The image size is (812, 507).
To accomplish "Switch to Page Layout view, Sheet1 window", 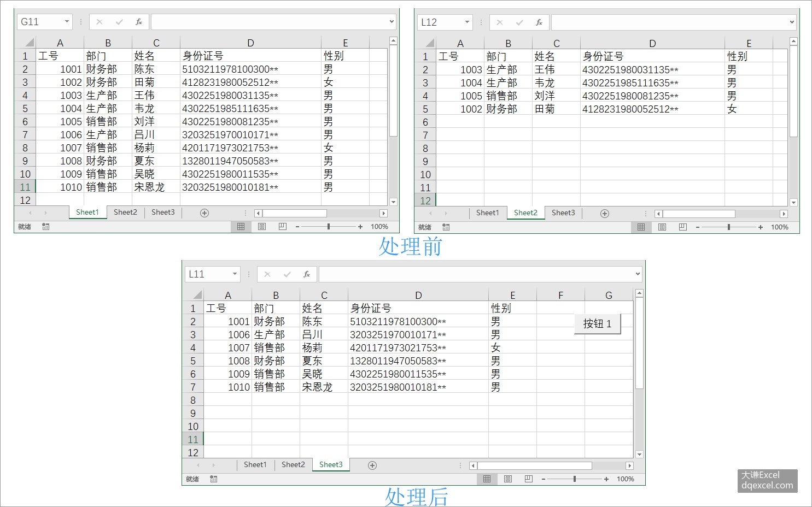I will 262,227.
